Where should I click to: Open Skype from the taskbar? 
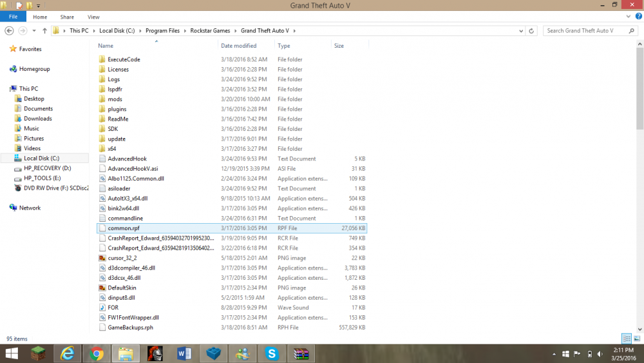coord(272,353)
